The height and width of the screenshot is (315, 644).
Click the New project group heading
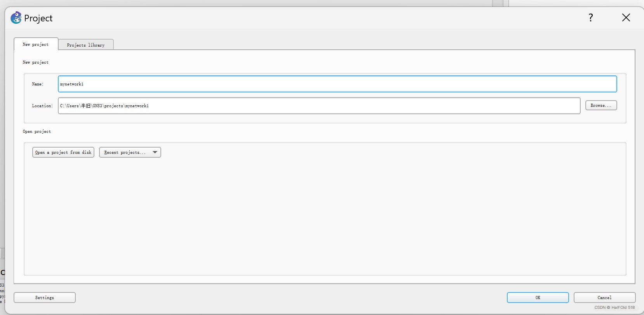tap(36, 62)
